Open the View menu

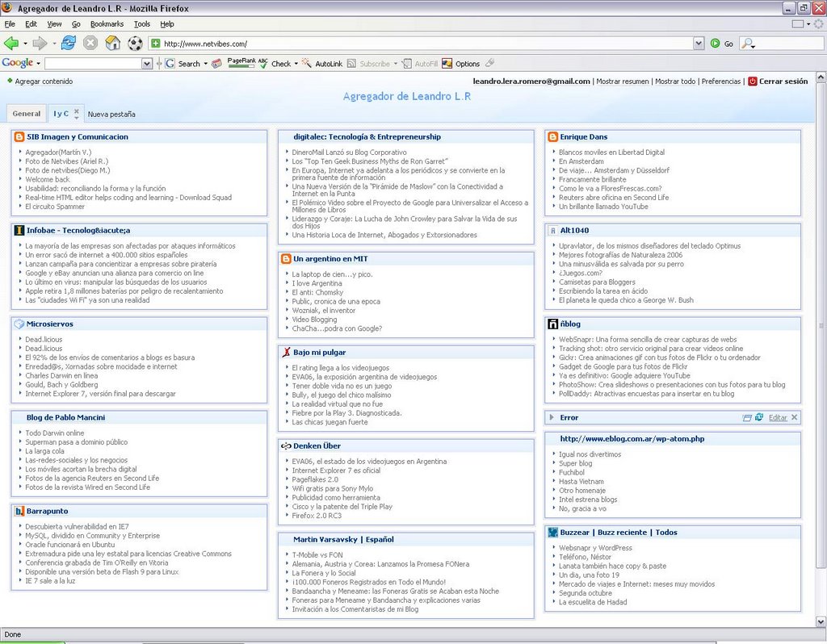pyautogui.click(x=54, y=23)
